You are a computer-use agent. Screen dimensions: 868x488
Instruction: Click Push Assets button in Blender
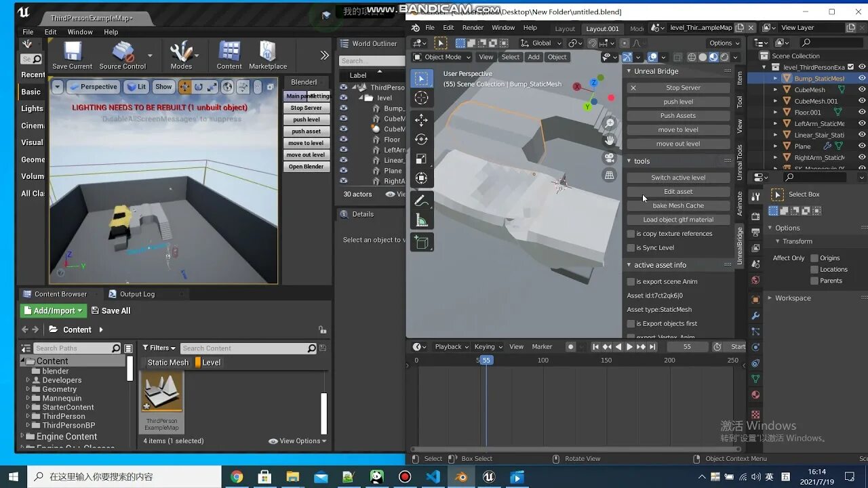point(678,116)
